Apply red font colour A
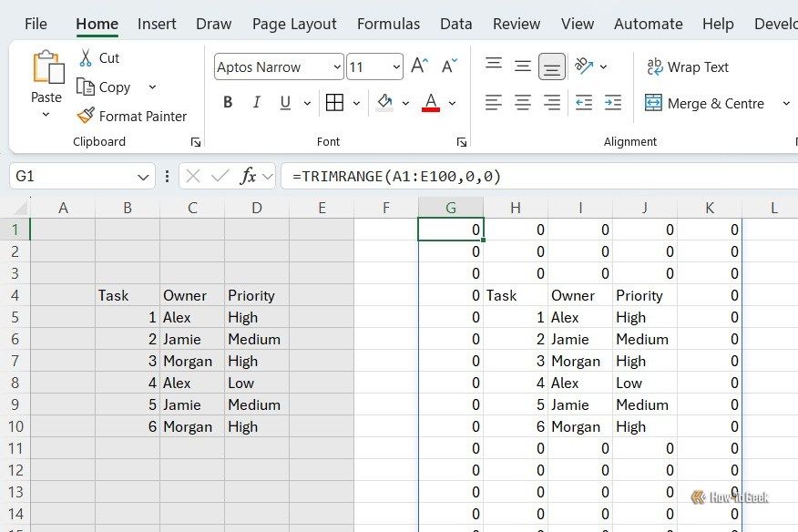 point(431,103)
